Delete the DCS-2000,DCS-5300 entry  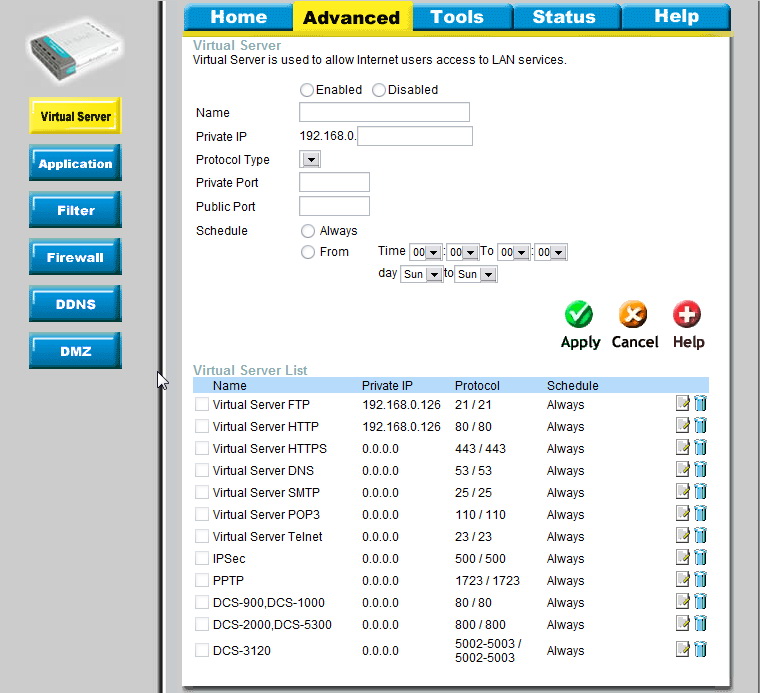coord(700,623)
